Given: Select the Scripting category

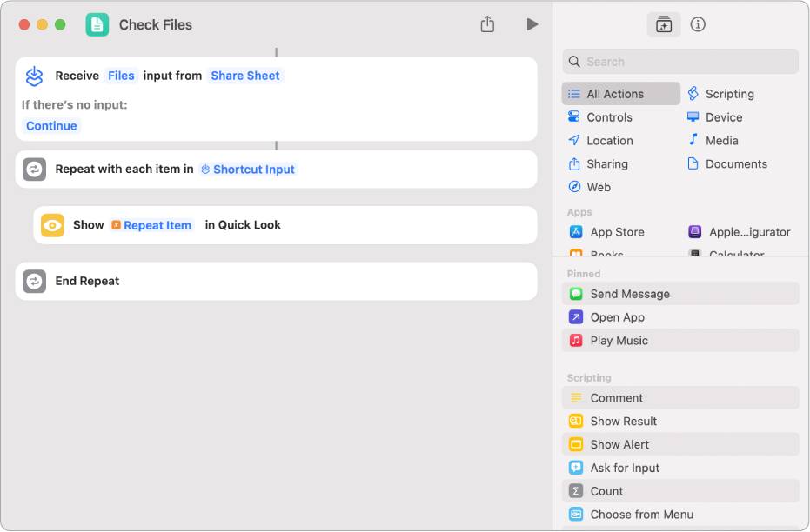Looking at the screenshot, I should [729, 94].
